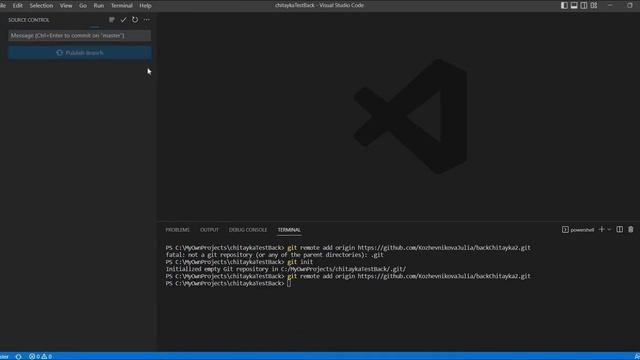Click the synchronize changes status bar icon
Screen dimensions: 640x360
(18, 356)
